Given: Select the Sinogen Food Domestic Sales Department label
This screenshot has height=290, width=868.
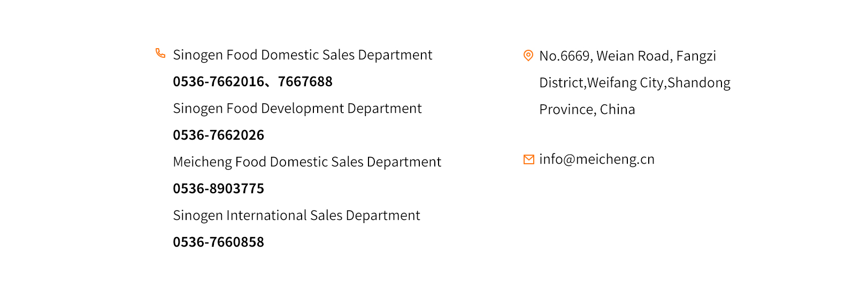Looking at the screenshot, I should tap(302, 55).
